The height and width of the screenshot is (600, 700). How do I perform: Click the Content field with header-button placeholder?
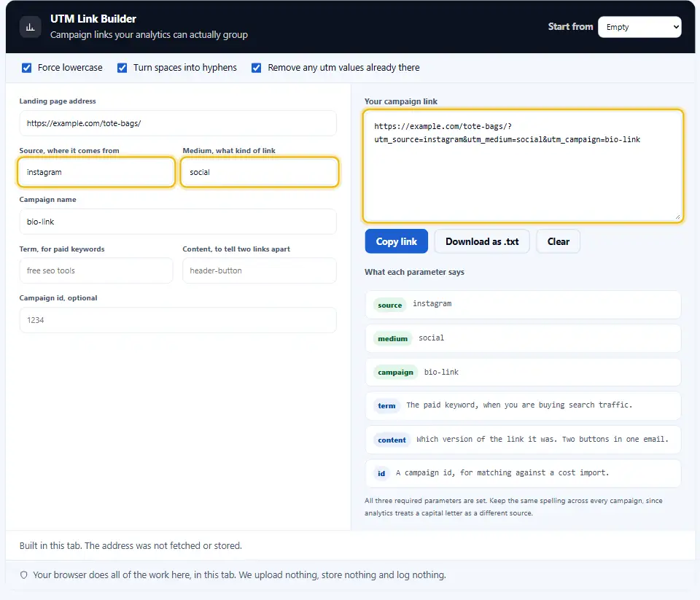[260, 270]
